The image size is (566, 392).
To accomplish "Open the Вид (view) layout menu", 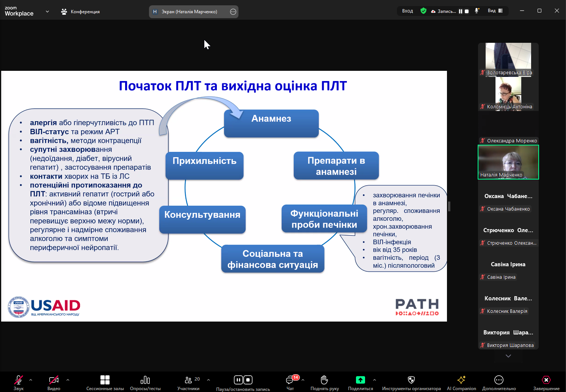I will click(x=495, y=11).
